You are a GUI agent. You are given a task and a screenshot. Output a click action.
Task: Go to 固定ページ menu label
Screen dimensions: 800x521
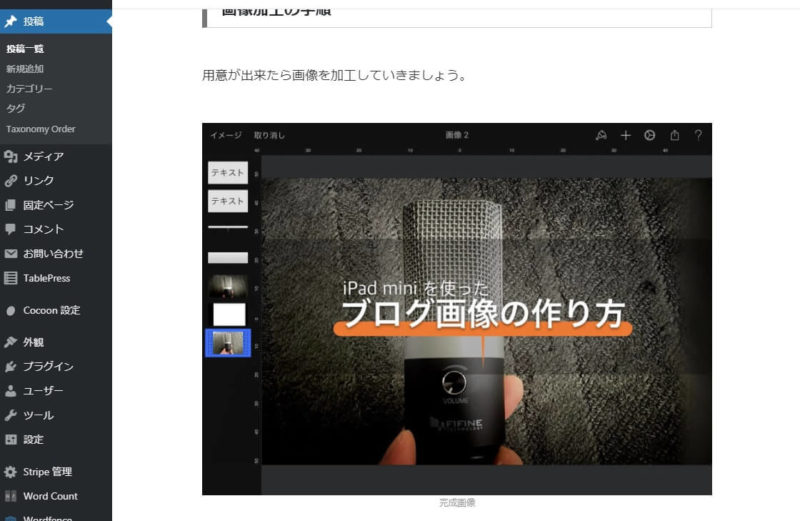pos(48,205)
